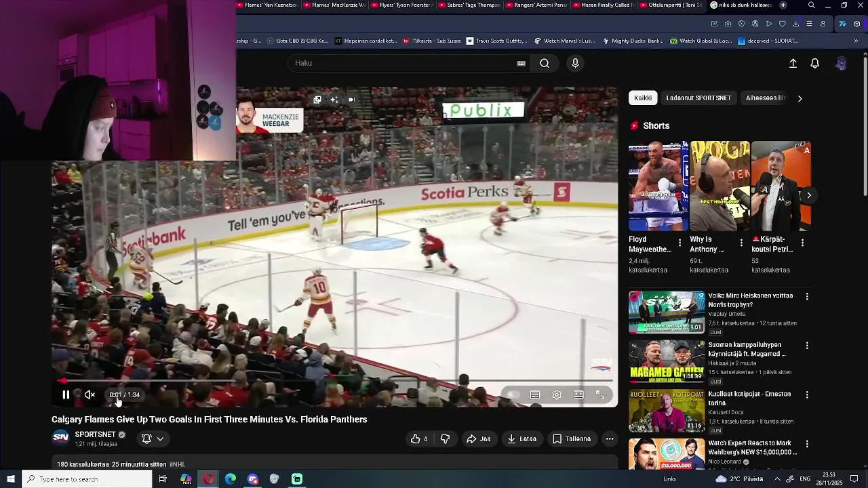The height and width of the screenshot is (488, 868).
Task: Open browser downloads icon in toolbar
Action: click(795, 24)
